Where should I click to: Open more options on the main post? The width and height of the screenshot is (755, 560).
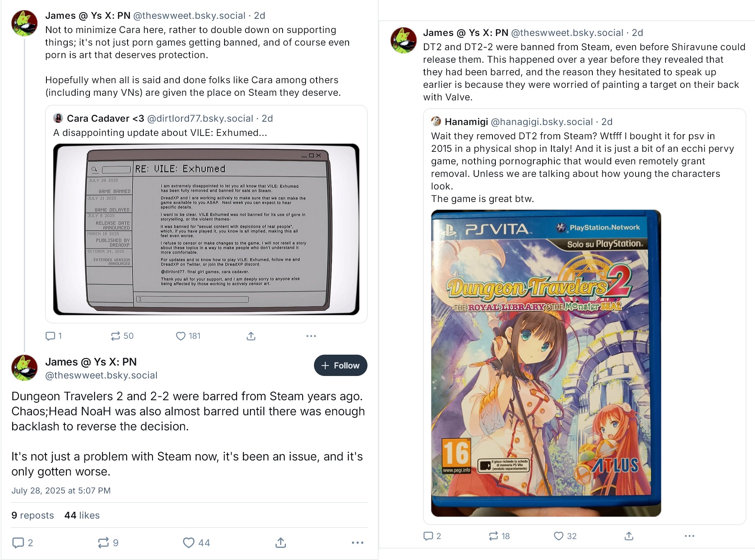[357, 542]
